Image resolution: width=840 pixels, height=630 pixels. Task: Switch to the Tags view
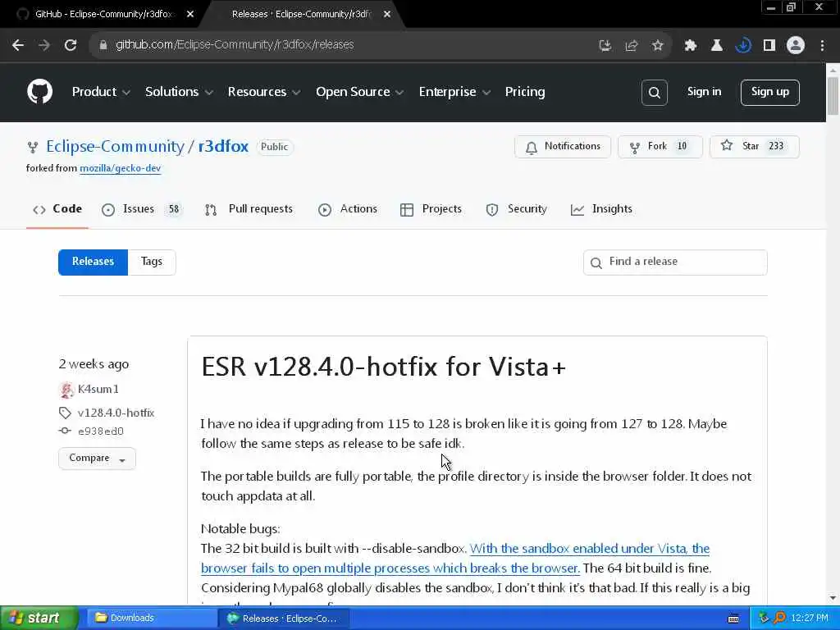[x=152, y=262]
